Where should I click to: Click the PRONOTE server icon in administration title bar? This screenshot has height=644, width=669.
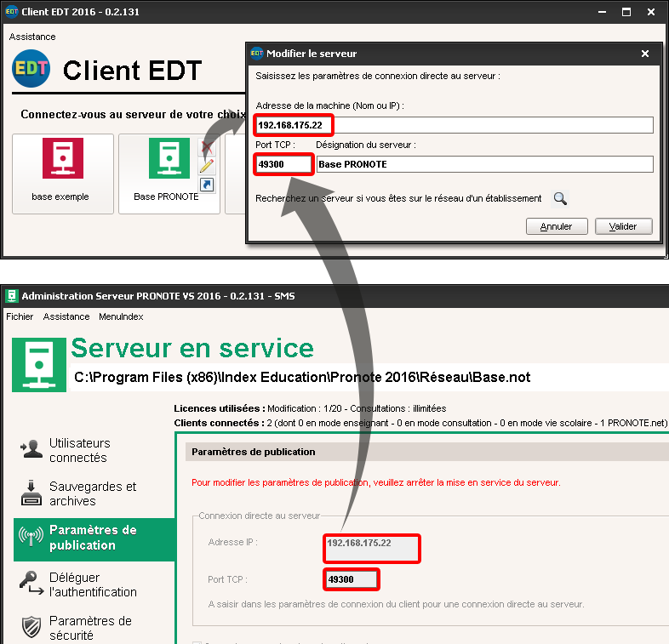pyautogui.click(x=12, y=296)
